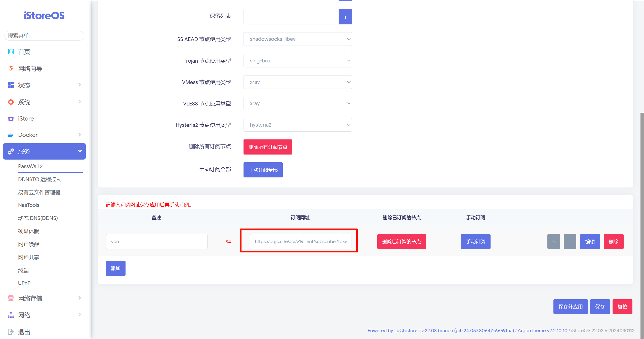This screenshot has width=644, height=339.
Task: Move the vpn subscription row up
Action: pos(553,242)
